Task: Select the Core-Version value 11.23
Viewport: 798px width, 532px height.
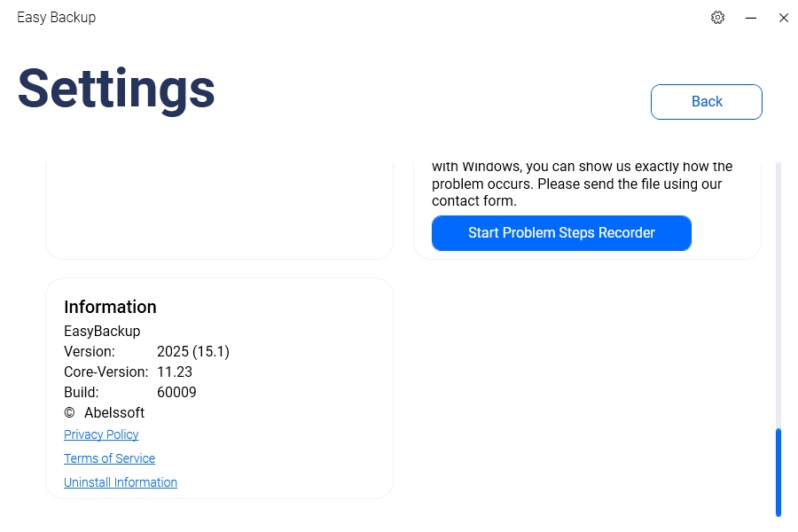Action: tap(175, 372)
